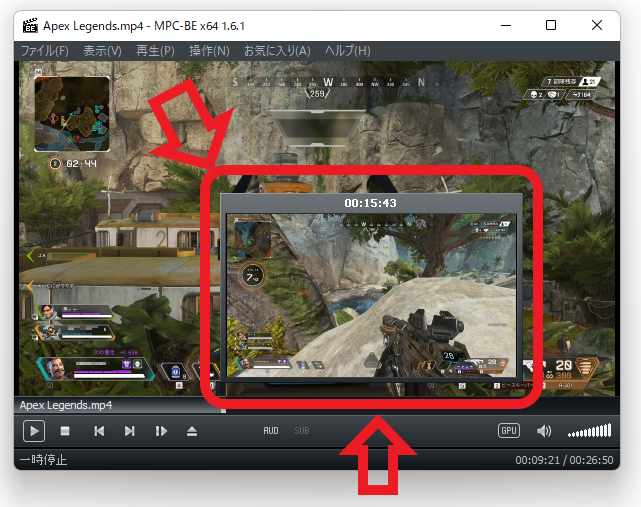Screen dimensions: 641x507
Task: Adjust the volume bar slider
Action: (589, 431)
